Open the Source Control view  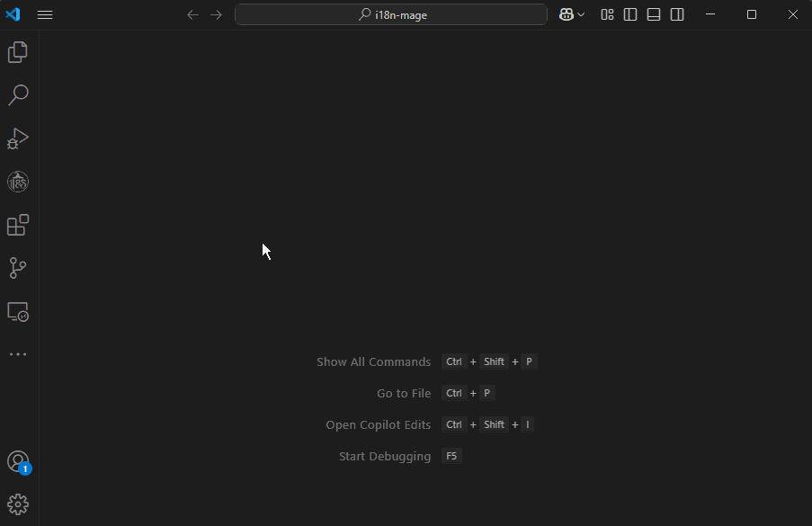(18, 267)
